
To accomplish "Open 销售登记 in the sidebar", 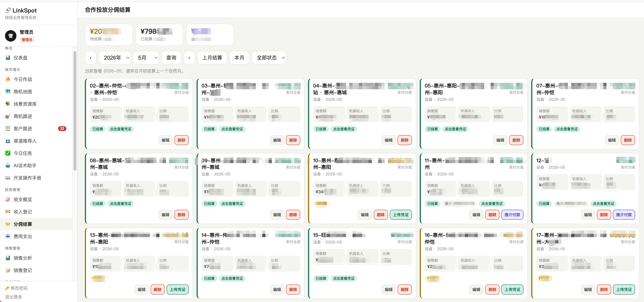I will point(36,270).
